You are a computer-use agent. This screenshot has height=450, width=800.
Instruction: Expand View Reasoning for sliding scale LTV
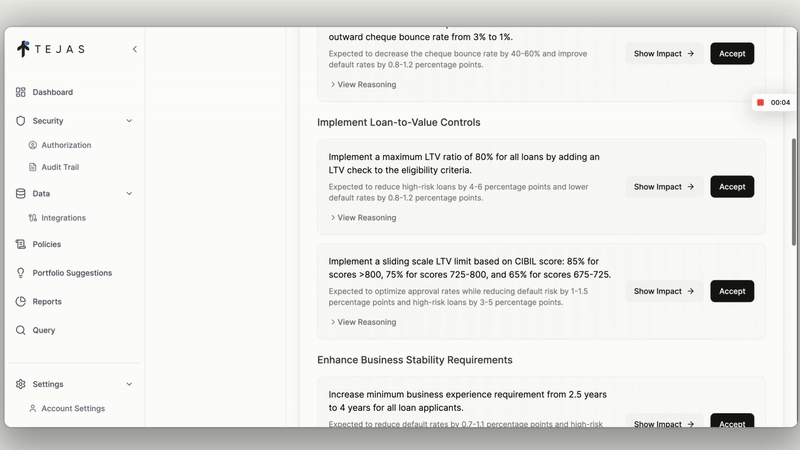[x=363, y=322]
